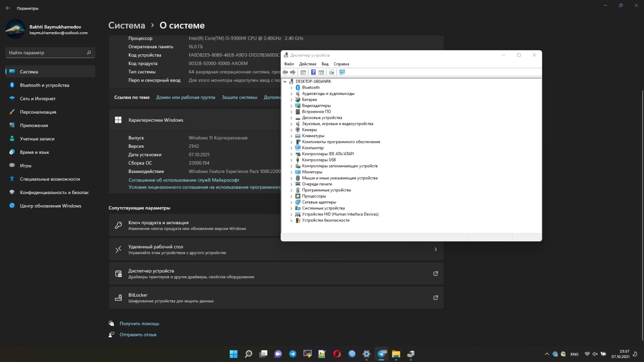Expand the Аудиовходы и аудиовыходы node

(x=291, y=94)
